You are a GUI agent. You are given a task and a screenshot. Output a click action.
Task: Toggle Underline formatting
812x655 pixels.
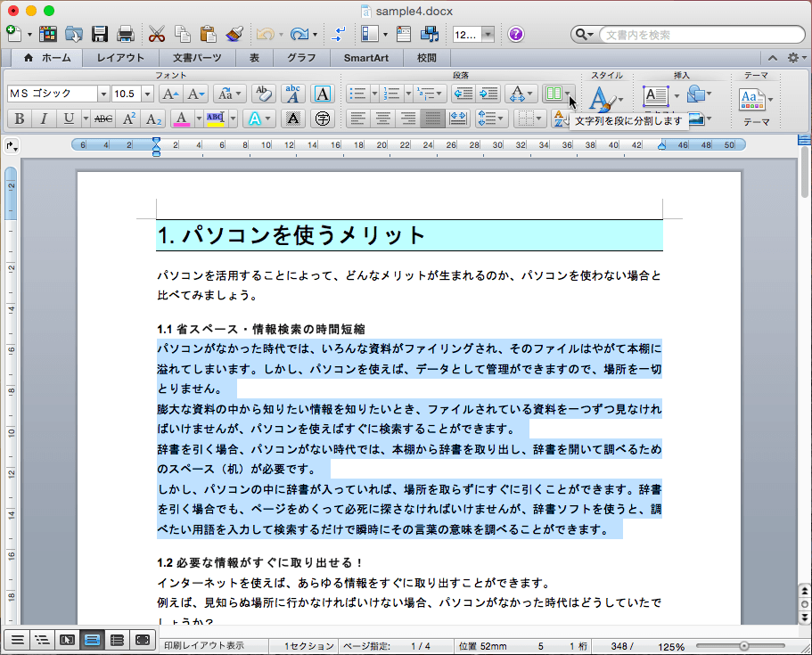(x=69, y=119)
